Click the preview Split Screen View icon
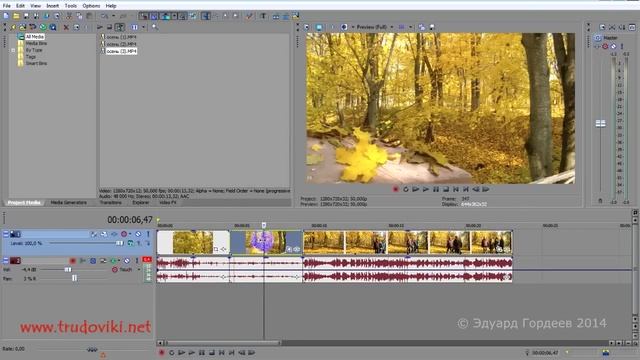 point(344,27)
